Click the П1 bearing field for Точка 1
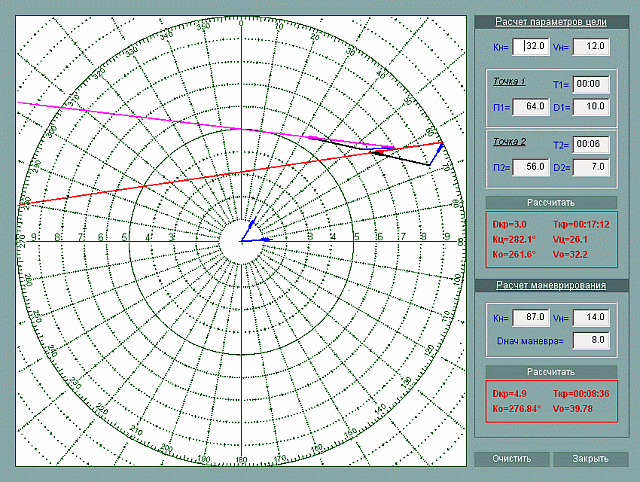640x482 pixels. pos(529,106)
